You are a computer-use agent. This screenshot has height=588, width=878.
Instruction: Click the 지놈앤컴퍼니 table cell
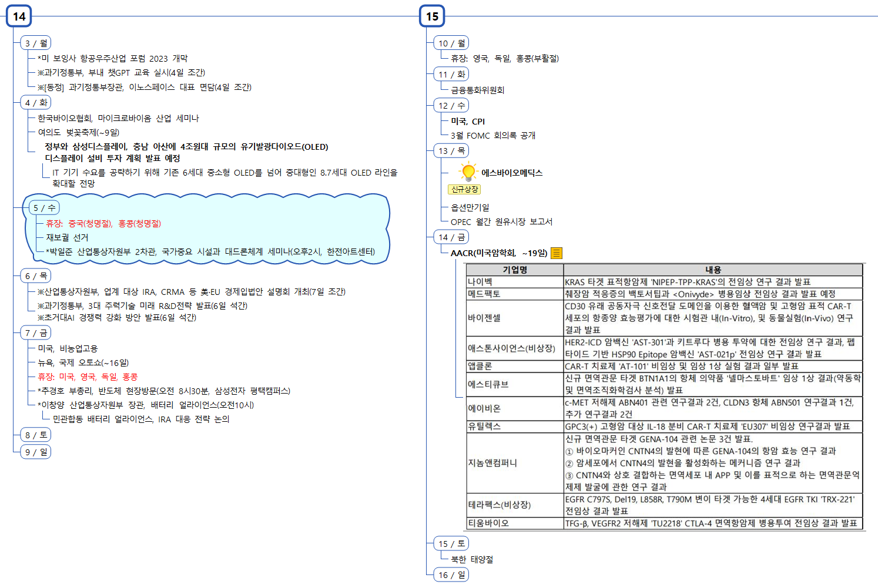point(515,463)
